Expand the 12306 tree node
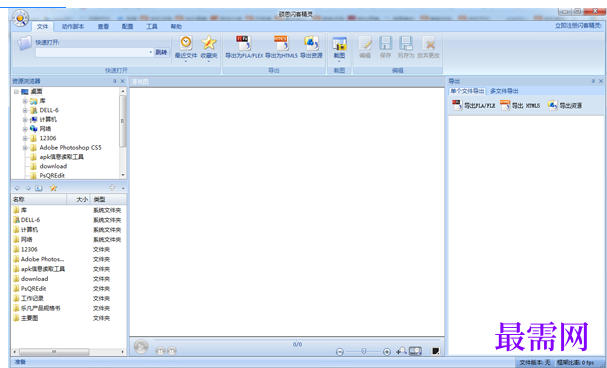Viewport: 607px width, 368px height. click(x=25, y=138)
